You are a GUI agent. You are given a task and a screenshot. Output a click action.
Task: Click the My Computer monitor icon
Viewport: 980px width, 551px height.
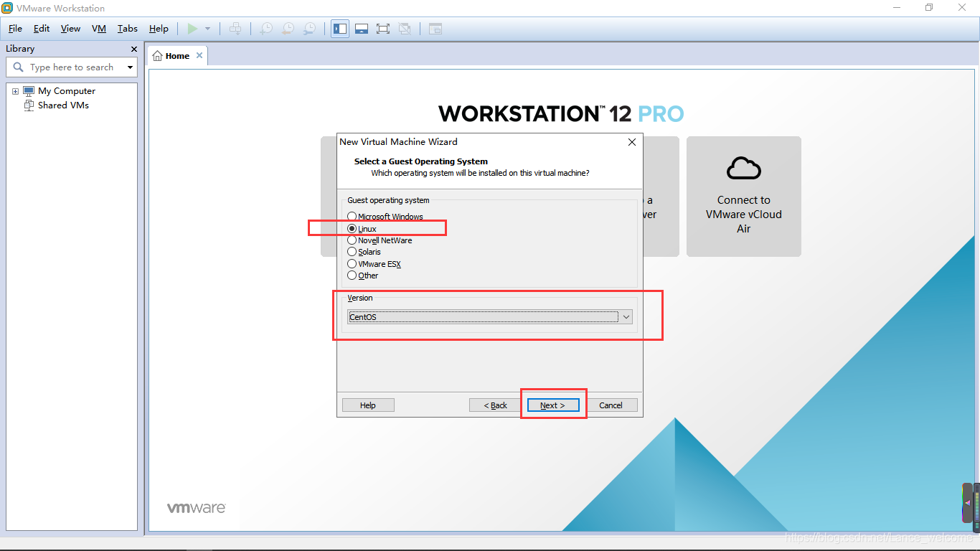[29, 91]
